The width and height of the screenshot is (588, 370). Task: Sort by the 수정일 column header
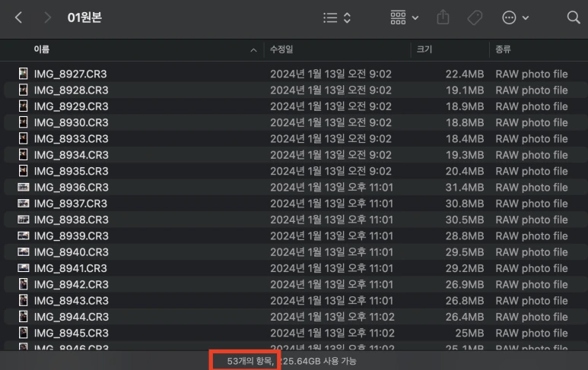(x=281, y=49)
